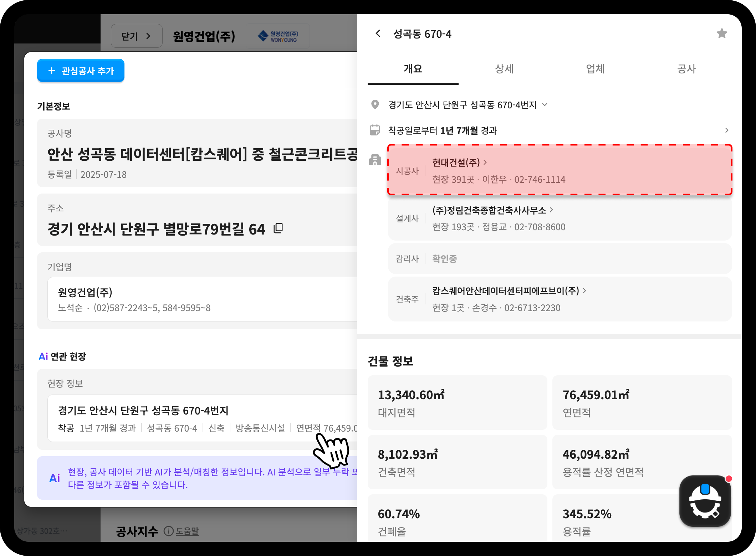Open the 상세 tab
Image resolution: width=756 pixels, height=556 pixels.
click(504, 69)
